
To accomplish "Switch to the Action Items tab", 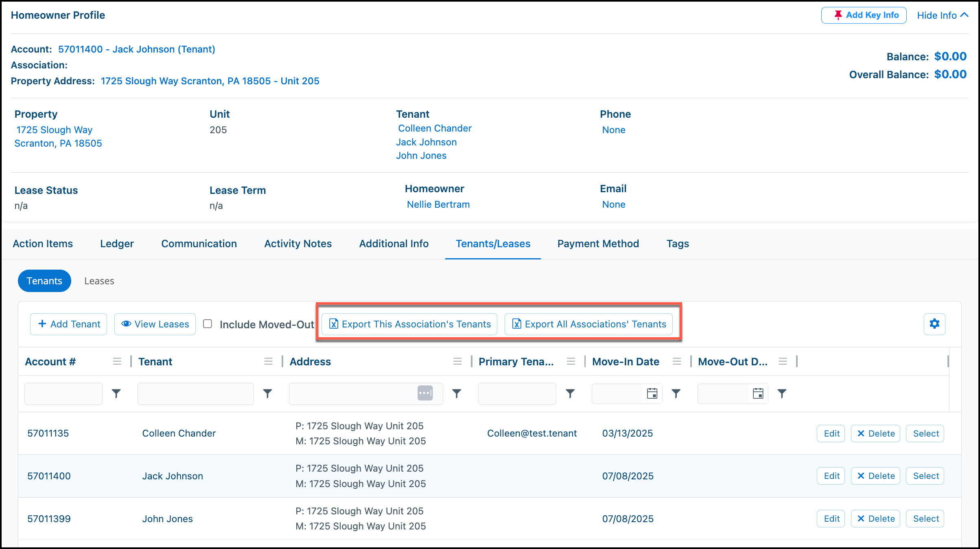I will [x=43, y=244].
